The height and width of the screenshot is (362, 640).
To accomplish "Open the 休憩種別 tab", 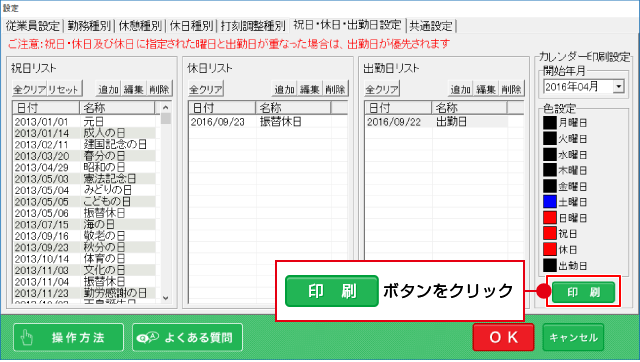I will tap(140, 26).
